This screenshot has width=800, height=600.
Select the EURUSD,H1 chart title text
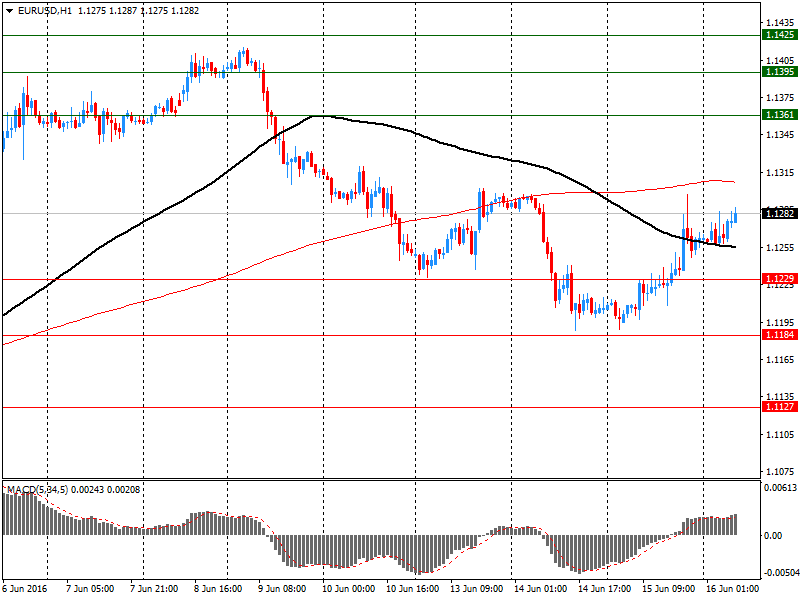[44, 11]
